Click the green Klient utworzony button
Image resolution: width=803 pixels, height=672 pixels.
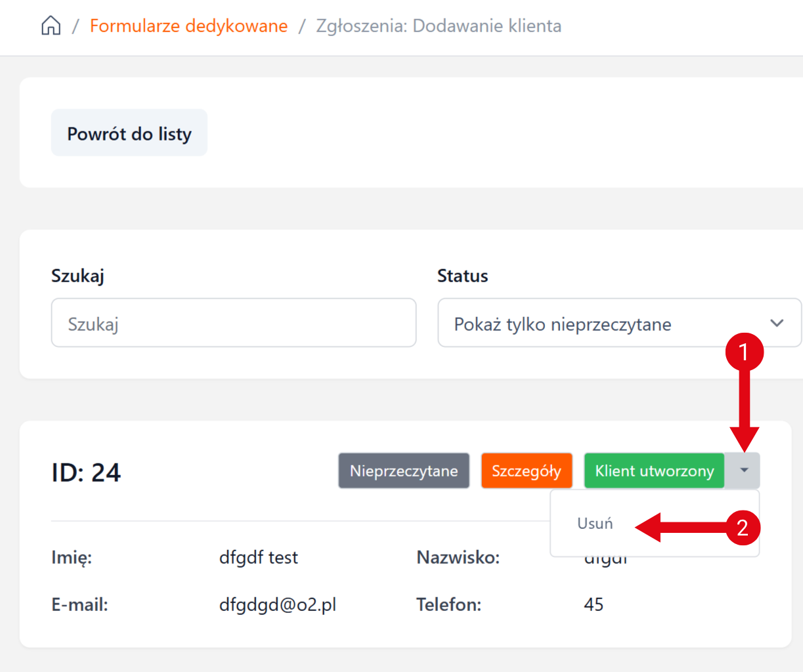654,471
